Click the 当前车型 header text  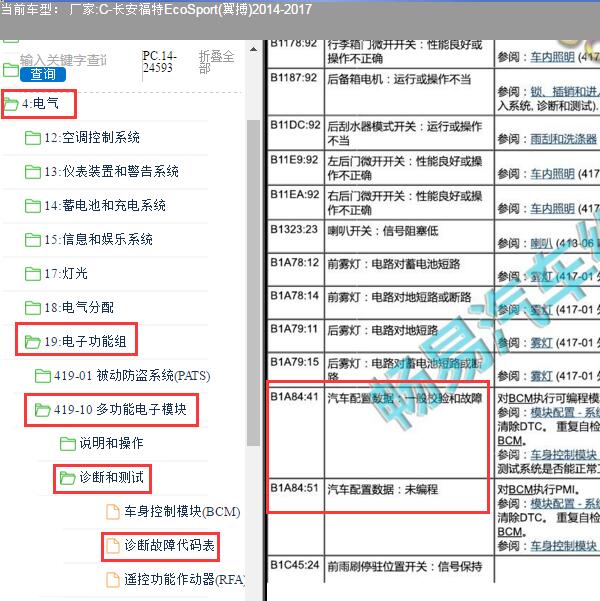tap(156, 9)
